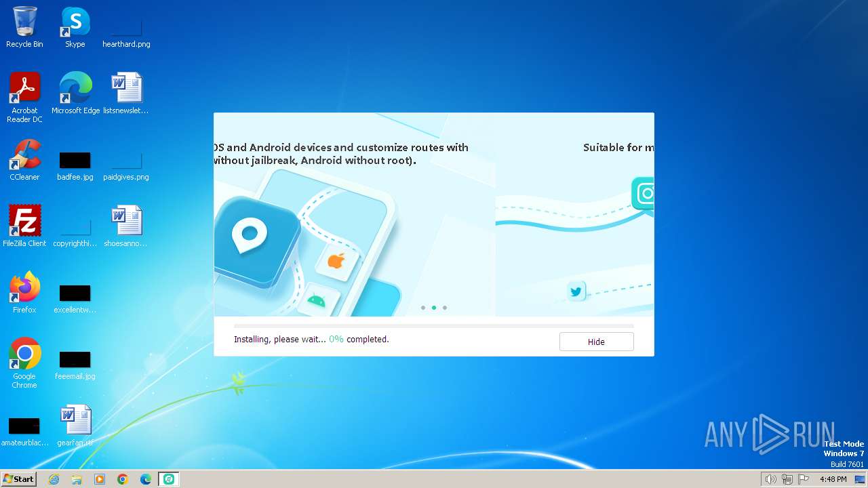The height and width of the screenshot is (488, 868).
Task: Click the Hide button in installer
Action: click(596, 342)
